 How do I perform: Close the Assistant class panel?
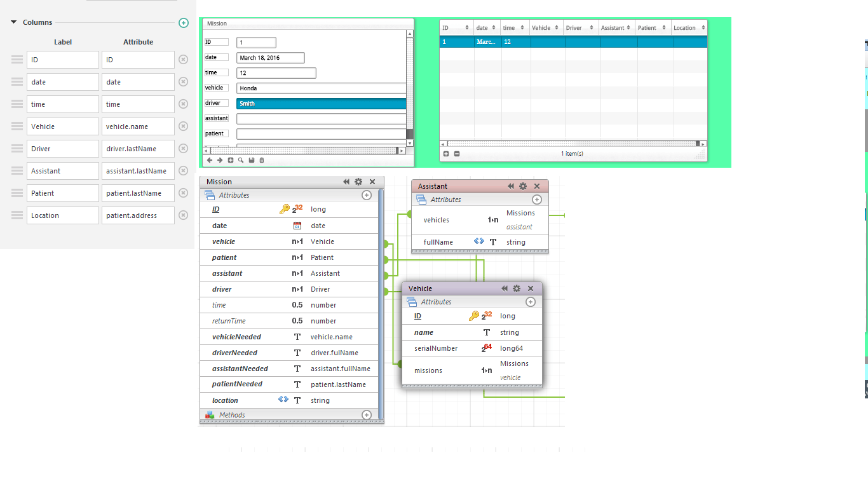[x=537, y=186]
